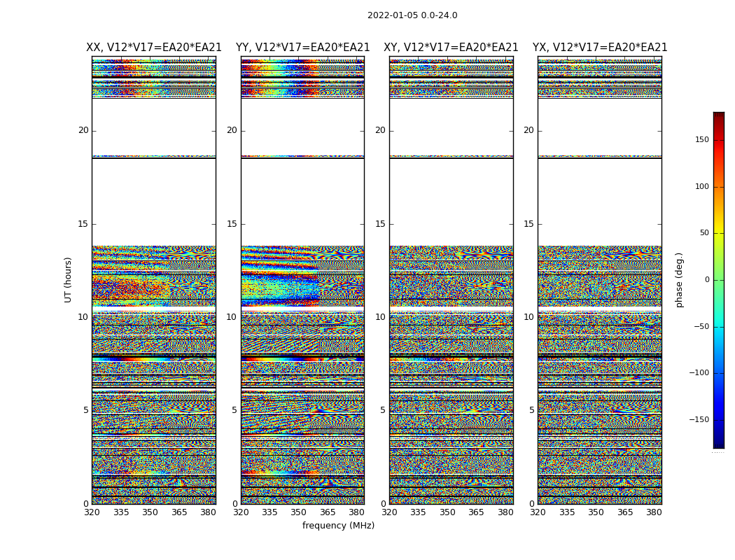This screenshot has height=560, width=735.
Task: Click the YX phase waterfall plot
Action: (600, 280)
